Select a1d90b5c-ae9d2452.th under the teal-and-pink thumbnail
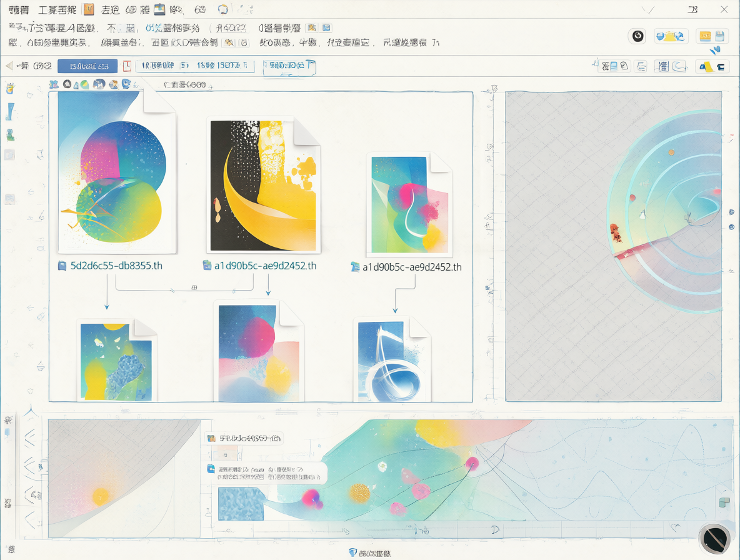The width and height of the screenshot is (740, 560). click(x=412, y=267)
